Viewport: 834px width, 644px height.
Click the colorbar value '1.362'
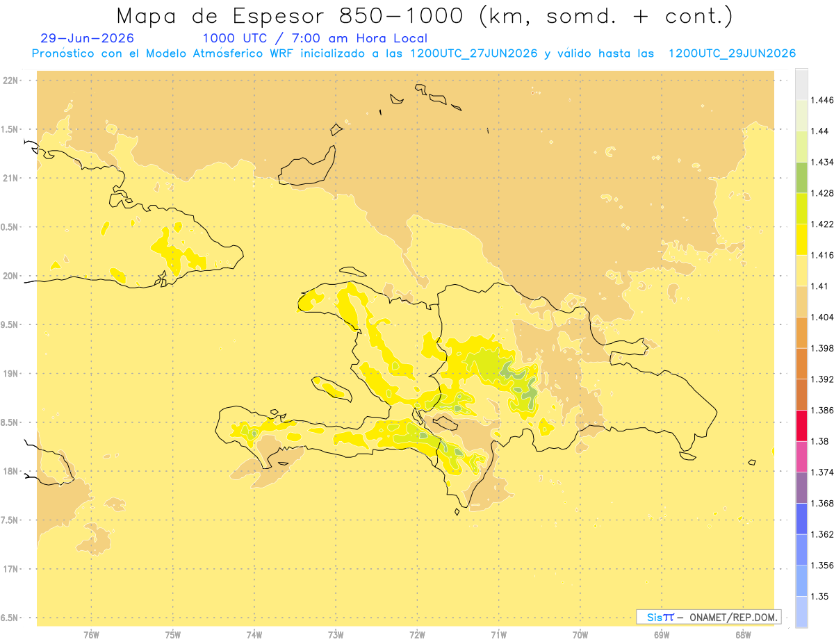[824, 534]
